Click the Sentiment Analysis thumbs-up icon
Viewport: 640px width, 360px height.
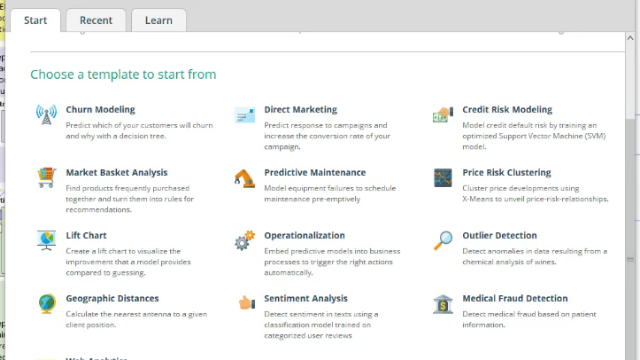tap(247, 303)
